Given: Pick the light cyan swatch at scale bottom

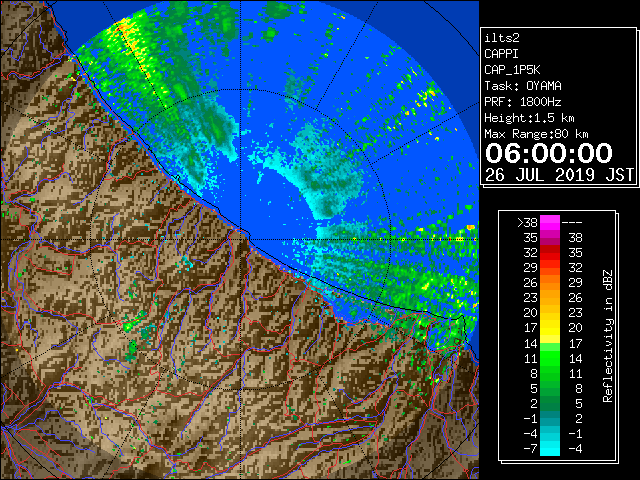Looking at the screenshot, I should pyautogui.click(x=550, y=449).
